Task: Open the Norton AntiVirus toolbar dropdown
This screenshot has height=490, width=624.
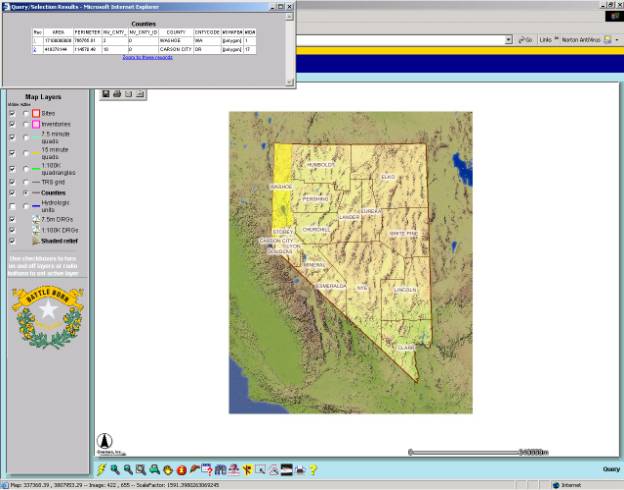Action: 619,40
